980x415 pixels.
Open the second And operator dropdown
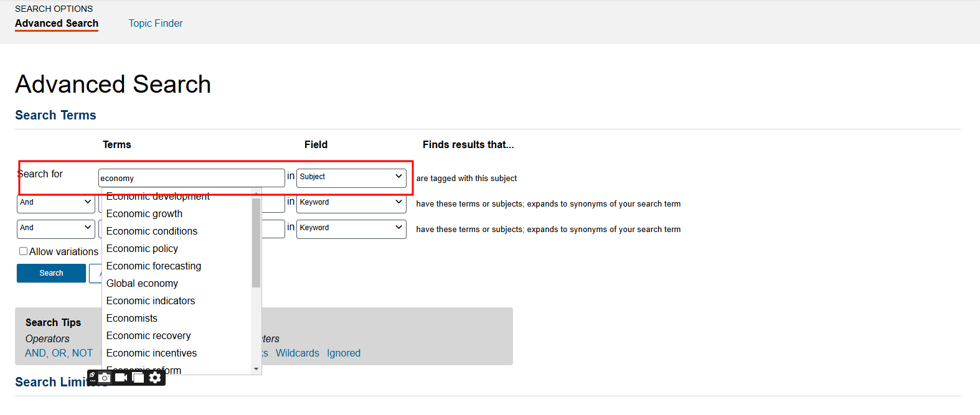(x=55, y=228)
